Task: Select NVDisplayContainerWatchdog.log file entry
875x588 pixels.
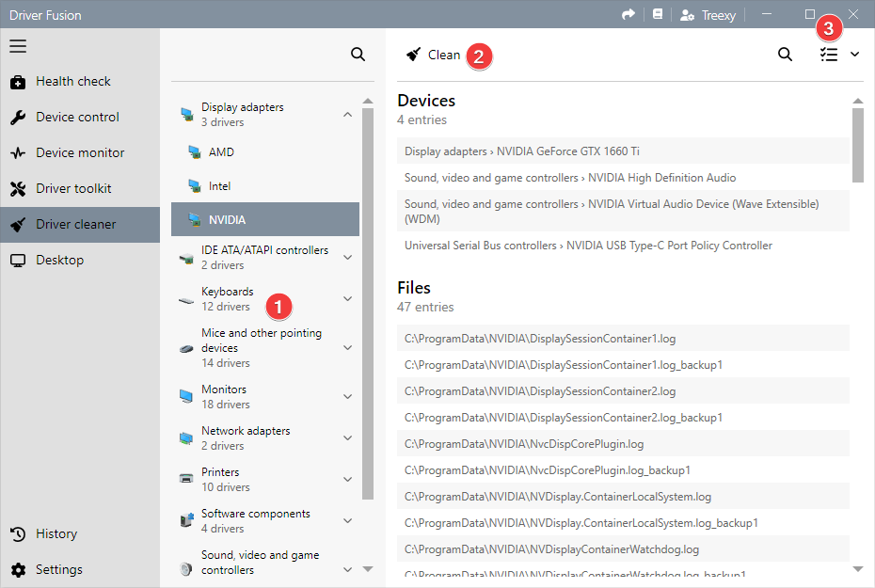Action: pos(624,548)
